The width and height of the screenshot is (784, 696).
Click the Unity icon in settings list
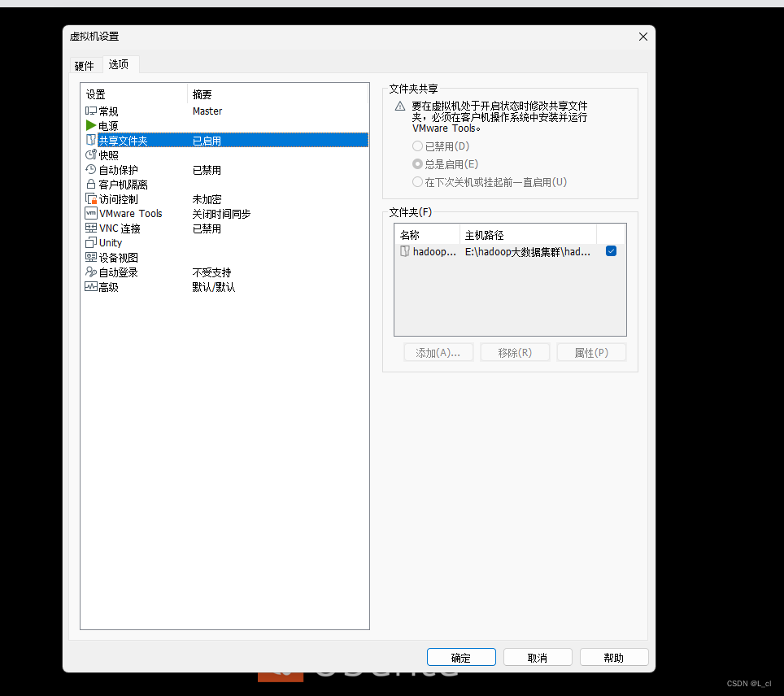[x=90, y=242]
